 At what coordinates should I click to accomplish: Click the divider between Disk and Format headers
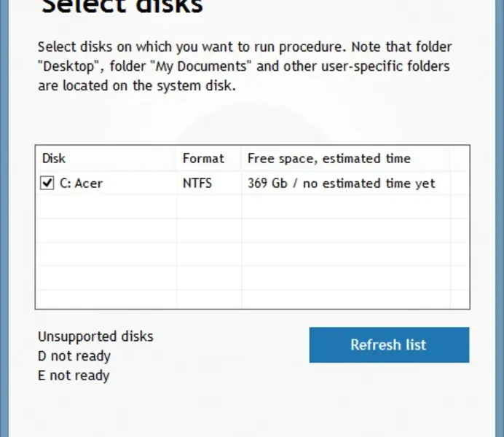177,158
